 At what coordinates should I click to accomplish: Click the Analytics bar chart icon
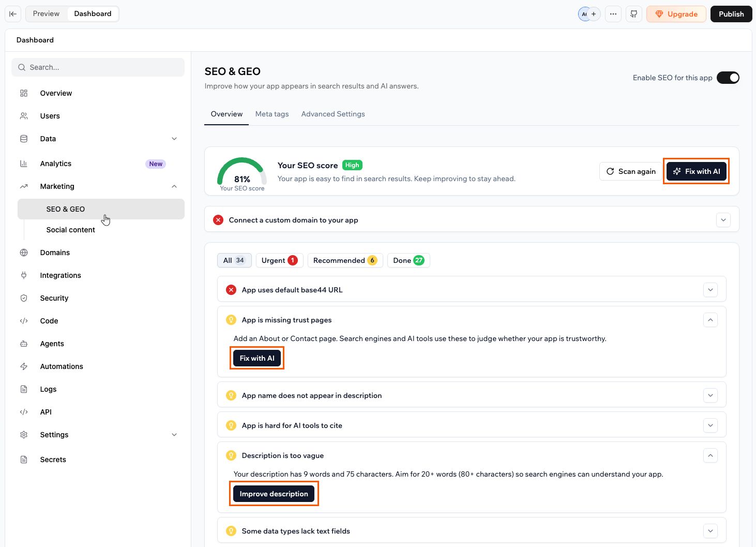24,164
